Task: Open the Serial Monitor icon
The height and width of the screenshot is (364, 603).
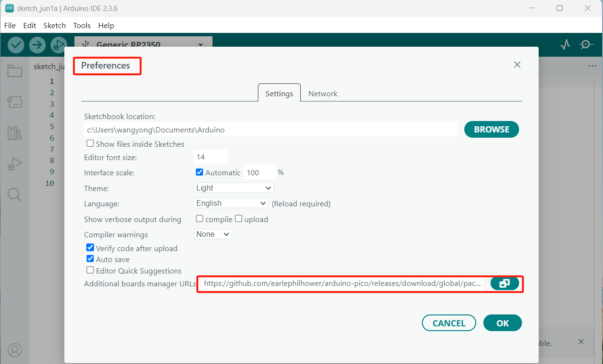Action: coord(586,45)
